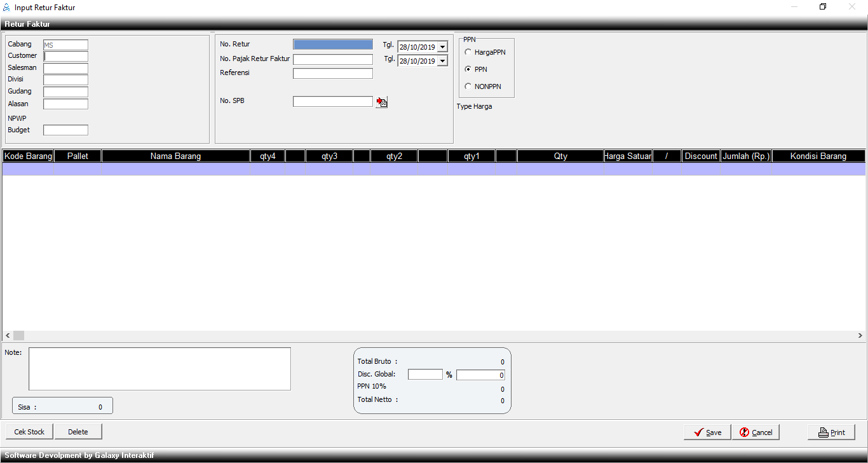Select the PPN radio option
The width and height of the screenshot is (868, 463).
pyautogui.click(x=468, y=69)
